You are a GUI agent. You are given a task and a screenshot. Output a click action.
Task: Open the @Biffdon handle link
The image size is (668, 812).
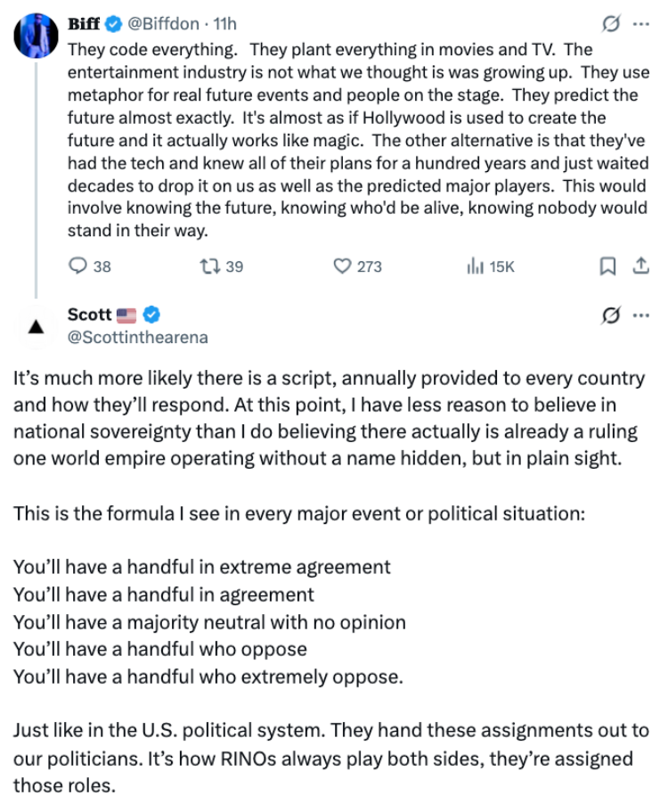point(163,24)
